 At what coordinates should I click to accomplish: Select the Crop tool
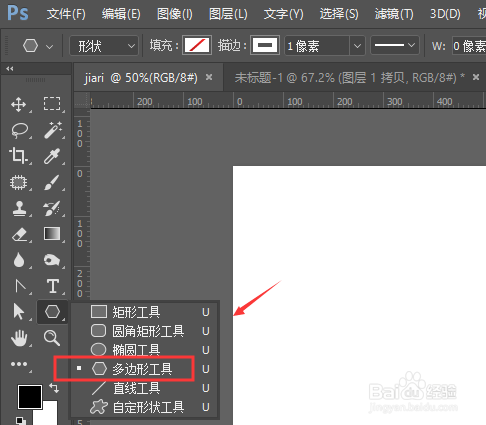pos(18,156)
